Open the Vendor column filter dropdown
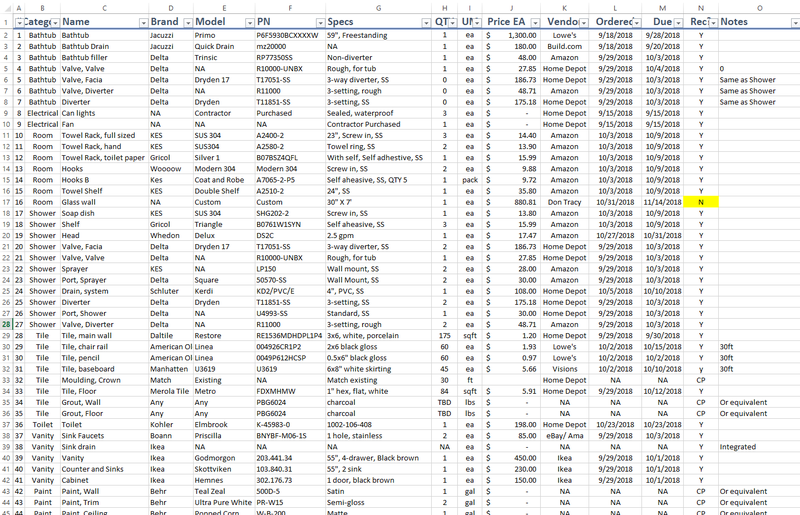The height and width of the screenshot is (515, 800). (x=583, y=22)
